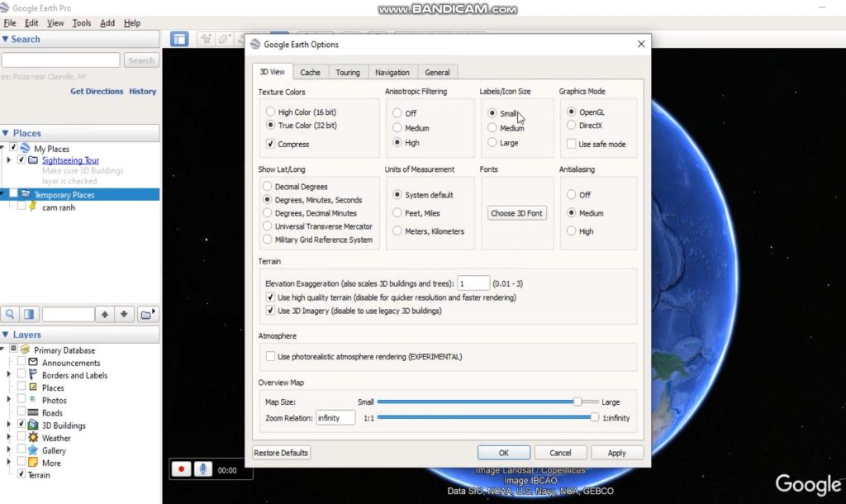Expand the Borders and Labels layer
The image size is (846, 504).
tap(9, 375)
